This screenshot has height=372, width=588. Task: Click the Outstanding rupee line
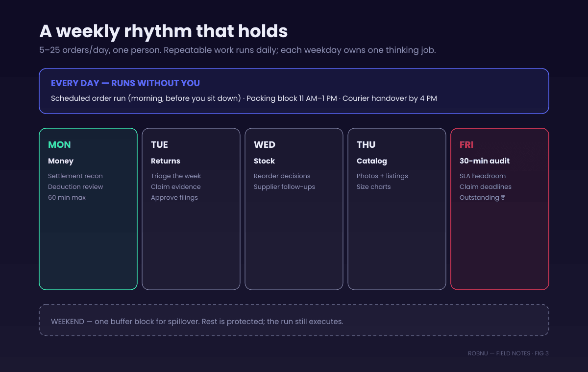(482, 198)
